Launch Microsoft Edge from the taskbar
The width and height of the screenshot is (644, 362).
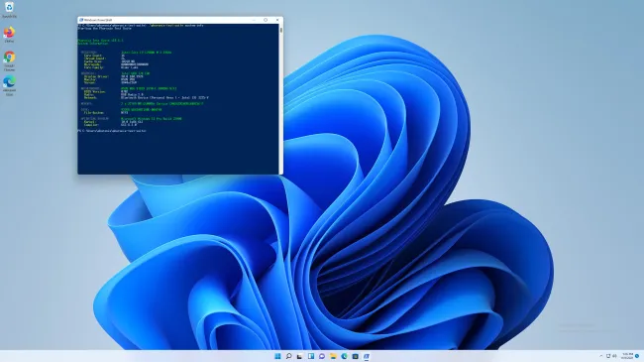pos(344,356)
